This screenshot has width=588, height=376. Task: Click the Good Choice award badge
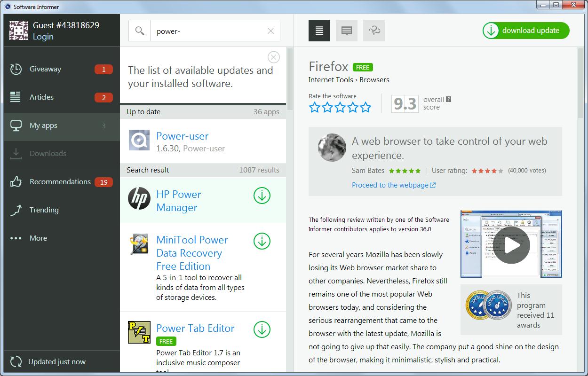point(498,305)
